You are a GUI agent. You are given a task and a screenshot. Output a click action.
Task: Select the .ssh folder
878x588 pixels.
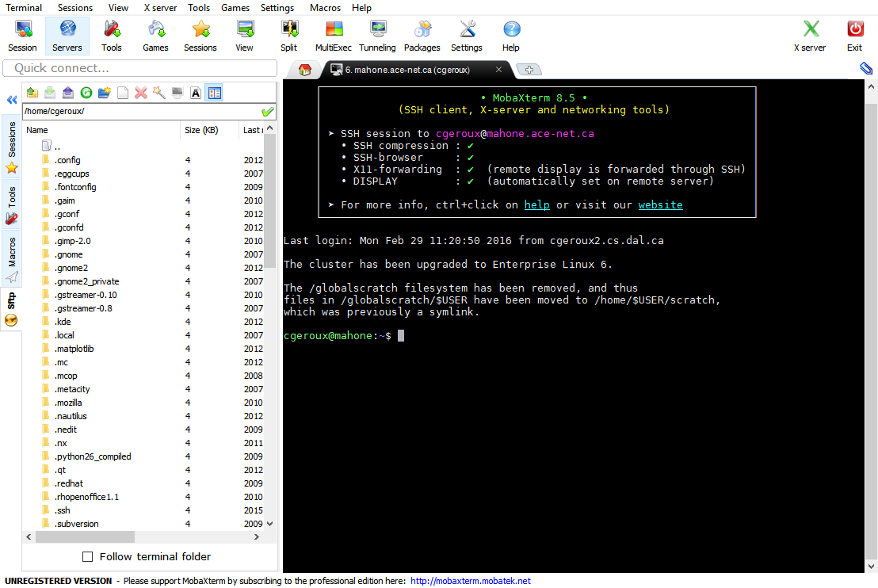(62, 510)
